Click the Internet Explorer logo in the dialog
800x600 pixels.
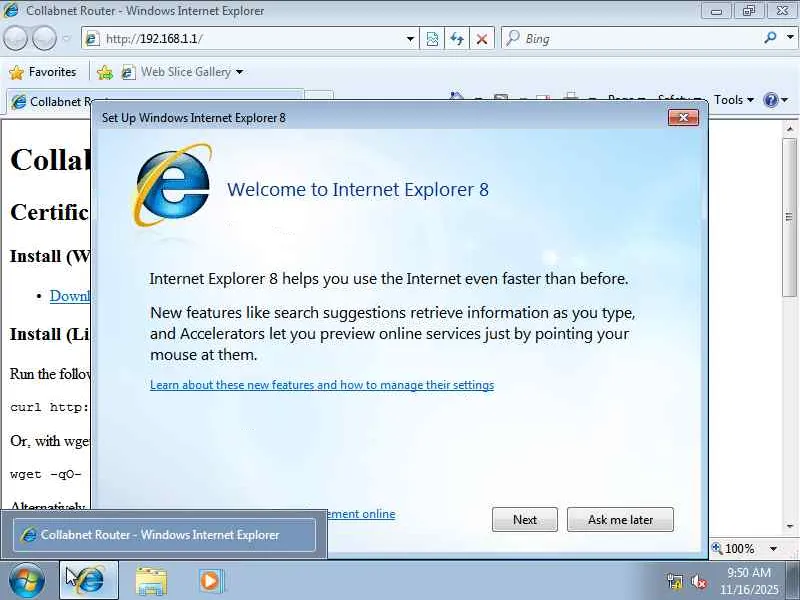click(x=172, y=185)
